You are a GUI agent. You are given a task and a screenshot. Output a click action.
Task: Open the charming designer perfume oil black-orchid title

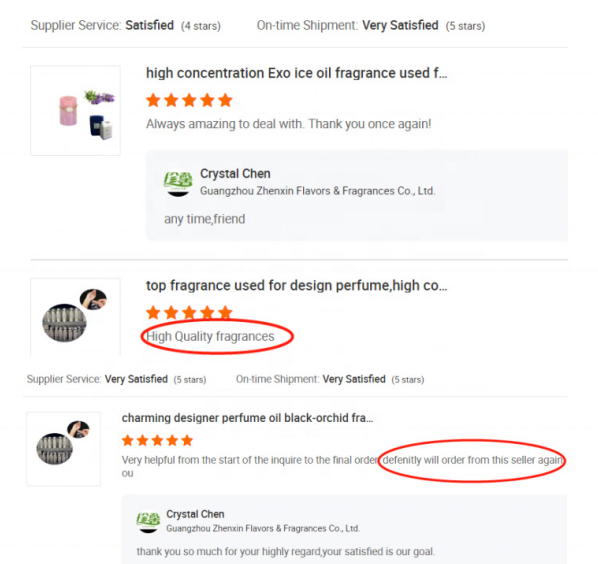point(247,418)
